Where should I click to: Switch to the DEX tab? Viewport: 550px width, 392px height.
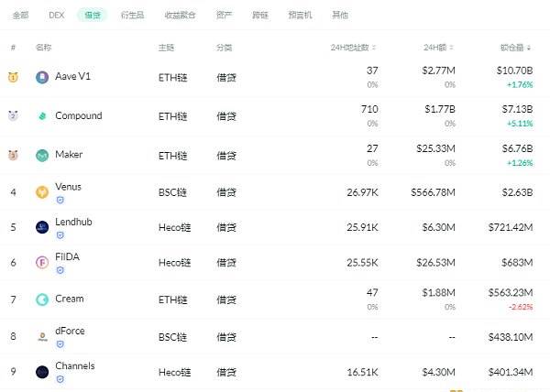[57, 15]
